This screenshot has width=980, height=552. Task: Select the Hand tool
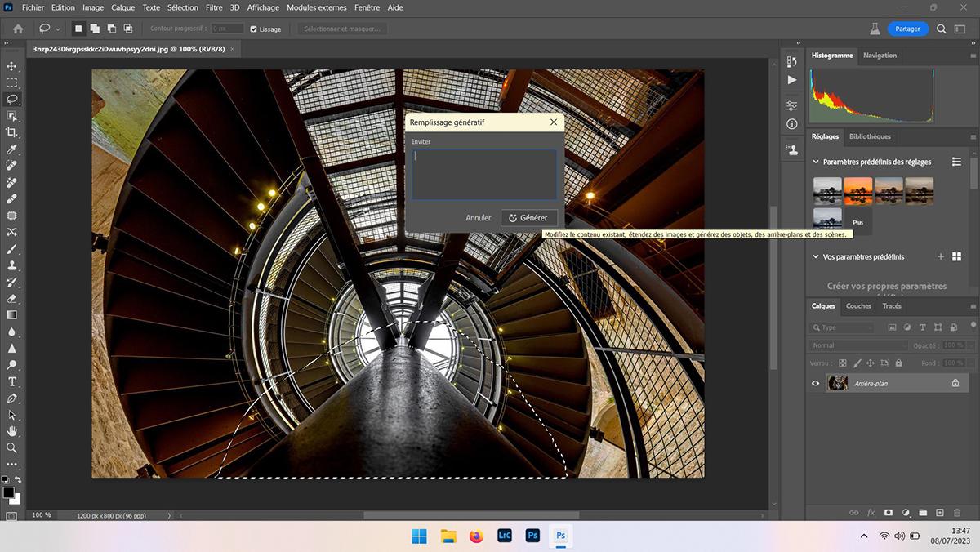[11, 430]
